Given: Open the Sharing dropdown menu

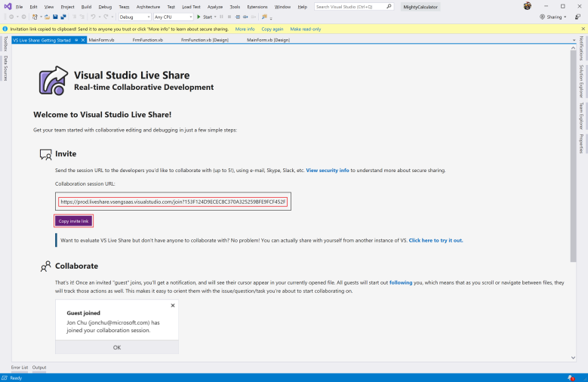Looking at the screenshot, I should coord(553,17).
